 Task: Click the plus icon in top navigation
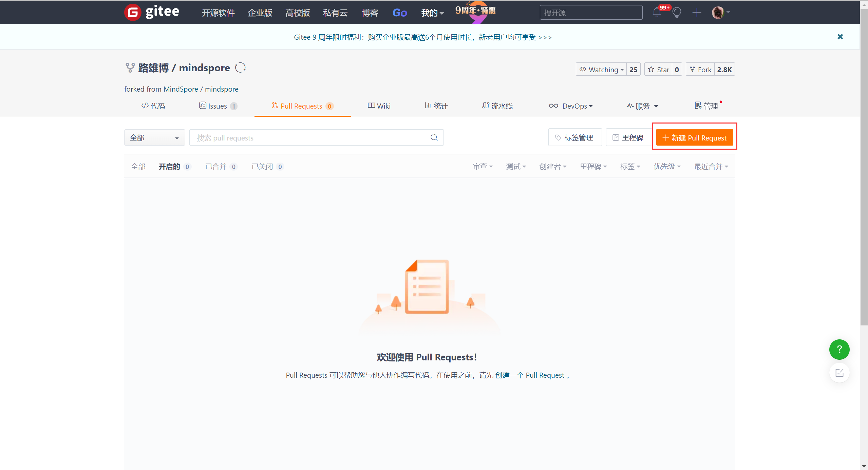(x=697, y=13)
